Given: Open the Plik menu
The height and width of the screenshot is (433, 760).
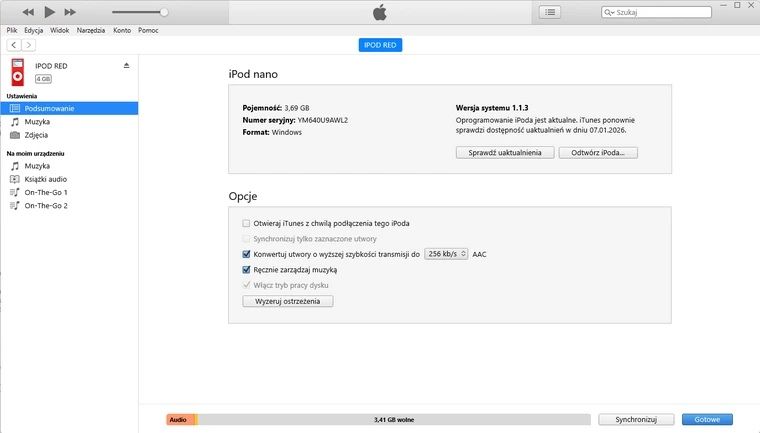Looking at the screenshot, I should [12, 30].
